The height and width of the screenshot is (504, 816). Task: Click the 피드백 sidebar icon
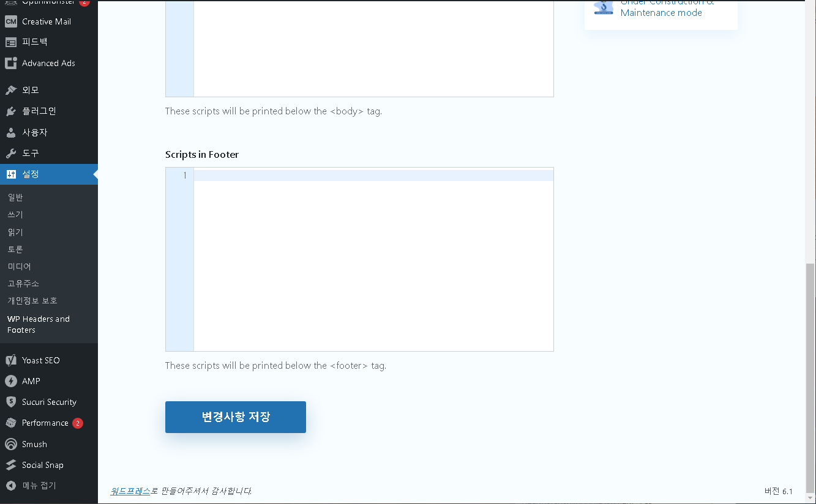pos(10,42)
